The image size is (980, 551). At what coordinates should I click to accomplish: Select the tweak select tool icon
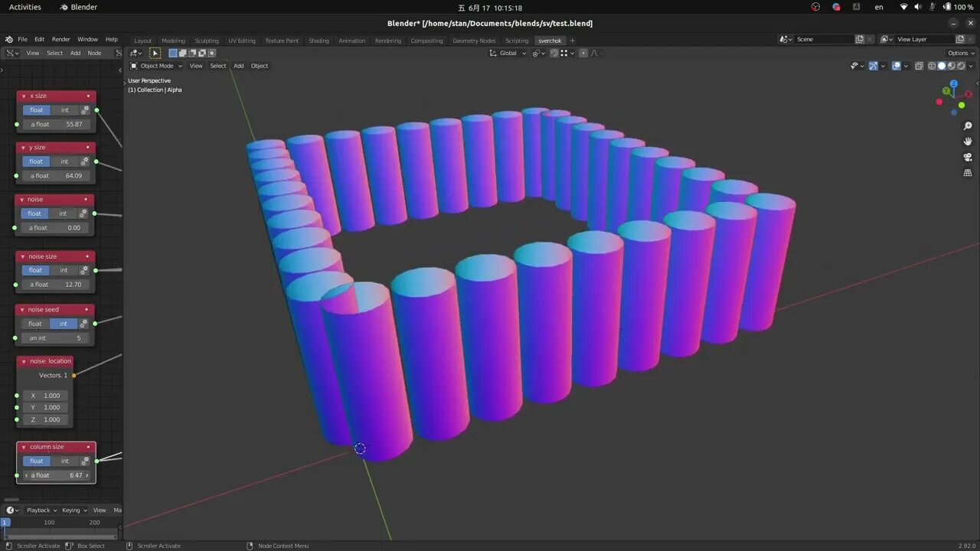pyautogui.click(x=155, y=53)
